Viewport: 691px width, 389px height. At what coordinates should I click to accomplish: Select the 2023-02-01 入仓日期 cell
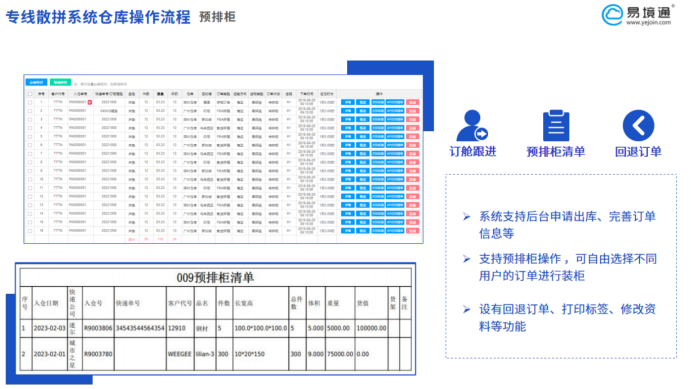49,354
